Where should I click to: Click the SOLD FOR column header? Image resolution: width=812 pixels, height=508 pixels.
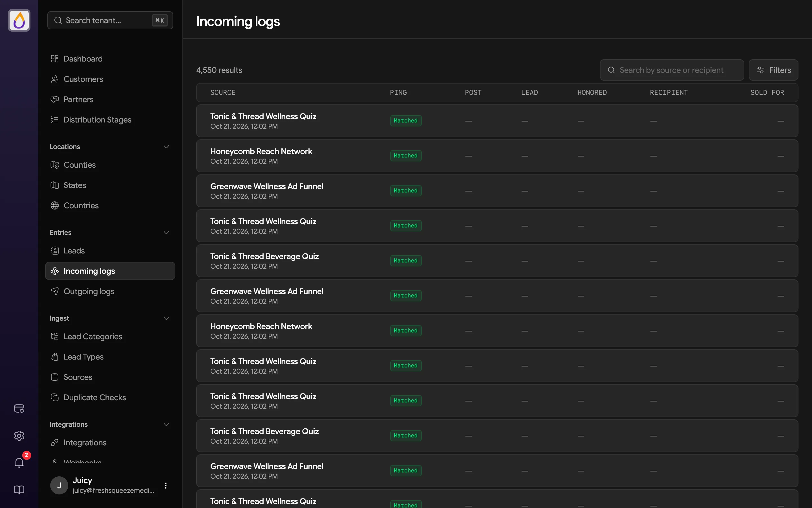[767, 92]
